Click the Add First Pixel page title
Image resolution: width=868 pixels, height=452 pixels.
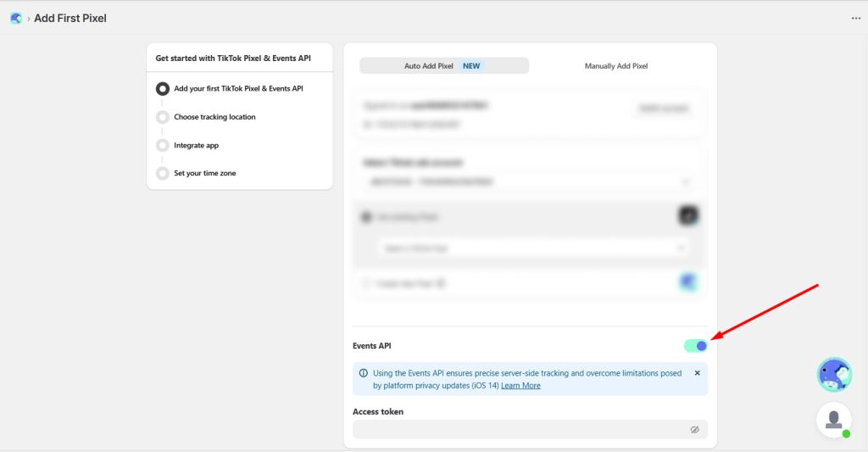(70, 19)
